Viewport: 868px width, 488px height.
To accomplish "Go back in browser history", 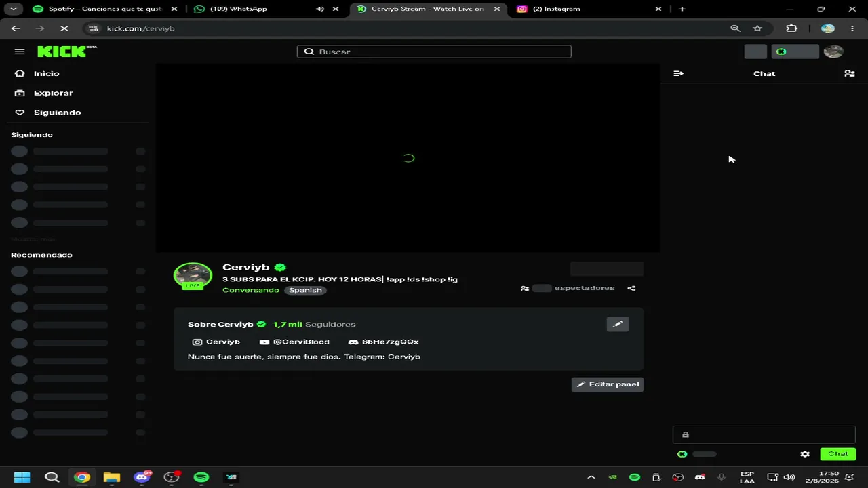I will pos(16,28).
